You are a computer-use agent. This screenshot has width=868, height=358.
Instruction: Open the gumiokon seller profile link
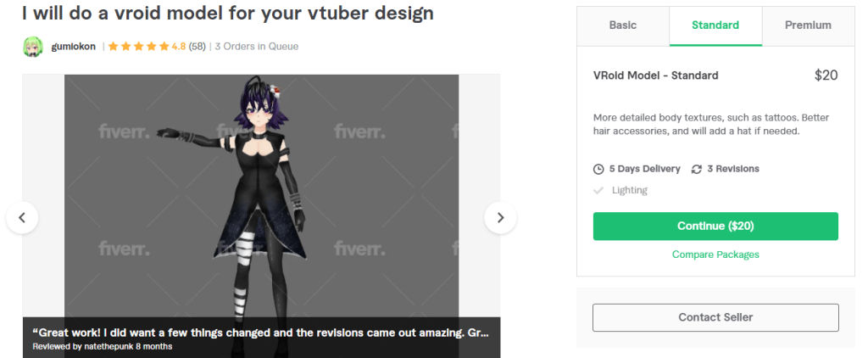(73, 47)
